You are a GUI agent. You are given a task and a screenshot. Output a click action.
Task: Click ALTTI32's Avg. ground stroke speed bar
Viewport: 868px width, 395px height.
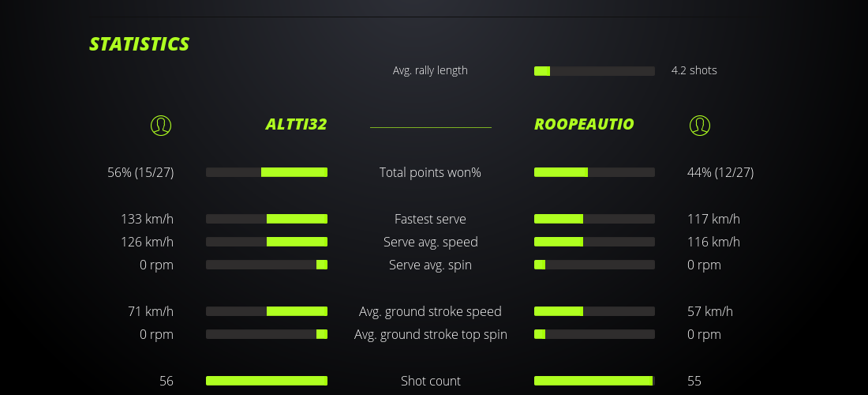coord(267,311)
